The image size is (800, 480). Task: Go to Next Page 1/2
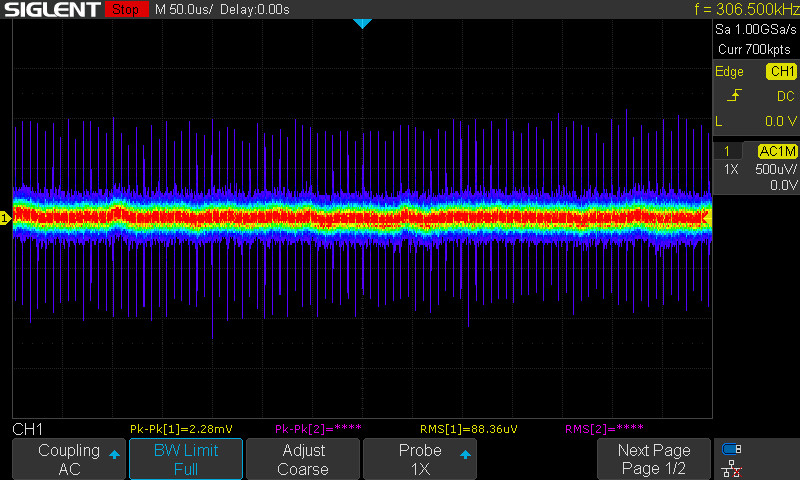(x=654, y=459)
